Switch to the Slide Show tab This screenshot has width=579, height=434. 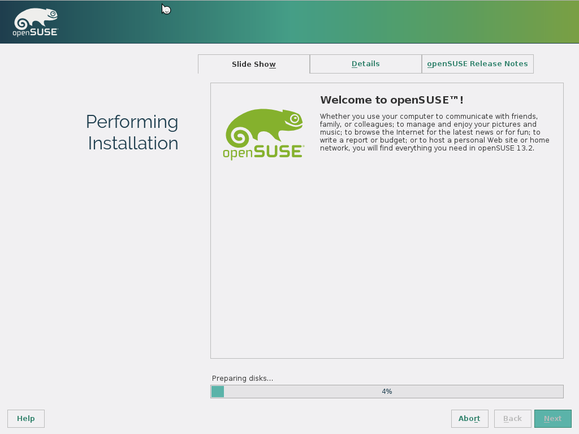[254, 64]
